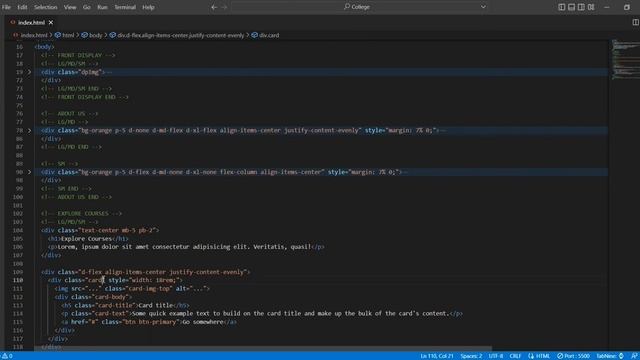This screenshot has width=640, height=360.
Task: Restore down the window
Action: pyautogui.click(x=627, y=7)
